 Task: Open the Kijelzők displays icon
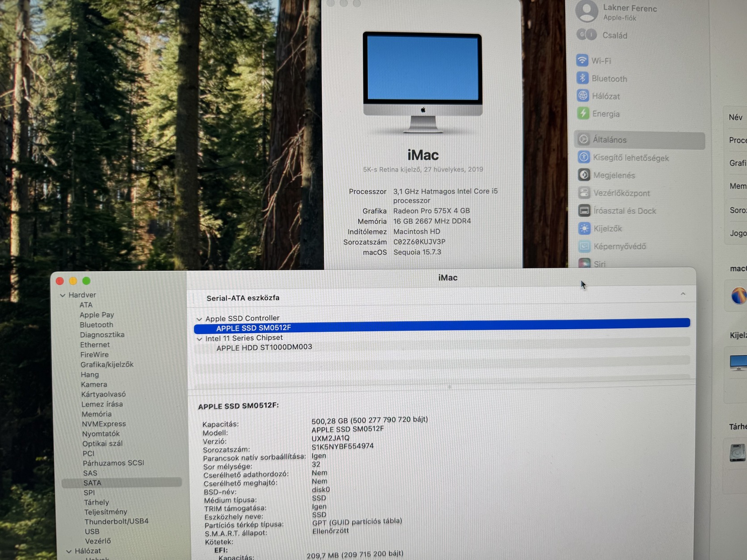tap(584, 228)
